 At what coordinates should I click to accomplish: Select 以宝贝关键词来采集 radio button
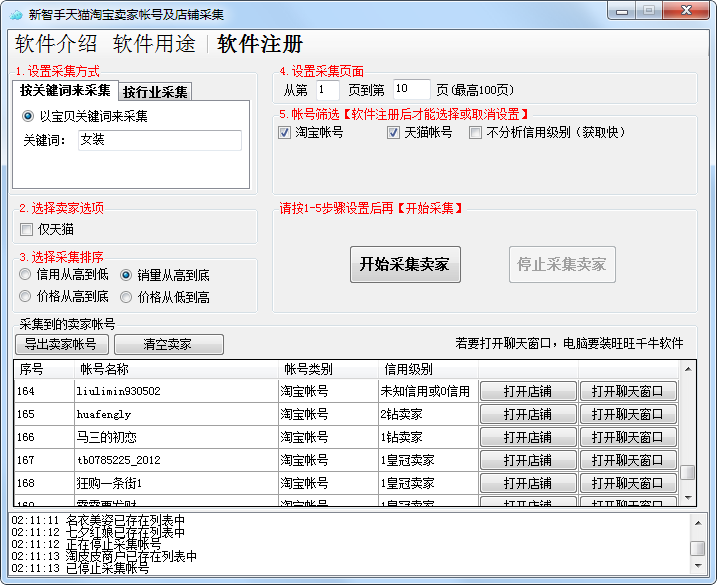29,116
